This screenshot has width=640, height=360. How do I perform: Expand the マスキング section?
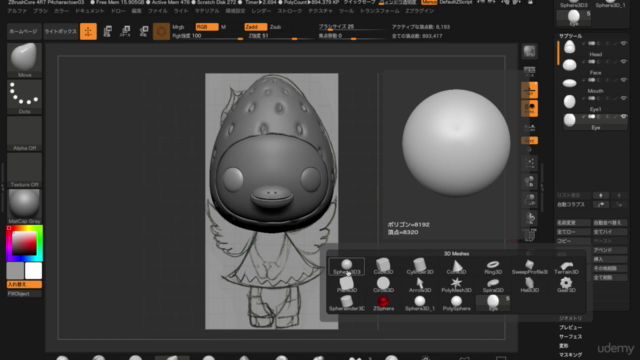(570, 355)
